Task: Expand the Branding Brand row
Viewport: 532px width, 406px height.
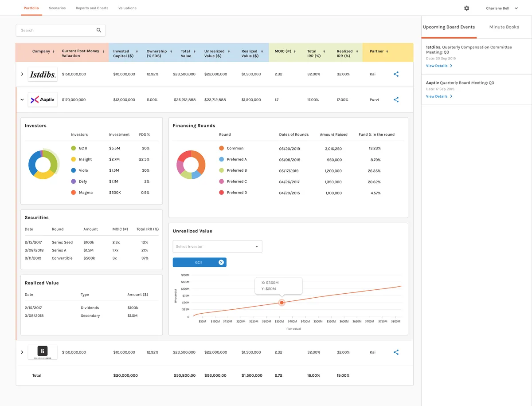Action: pyautogui.click(x=22, y=352)
